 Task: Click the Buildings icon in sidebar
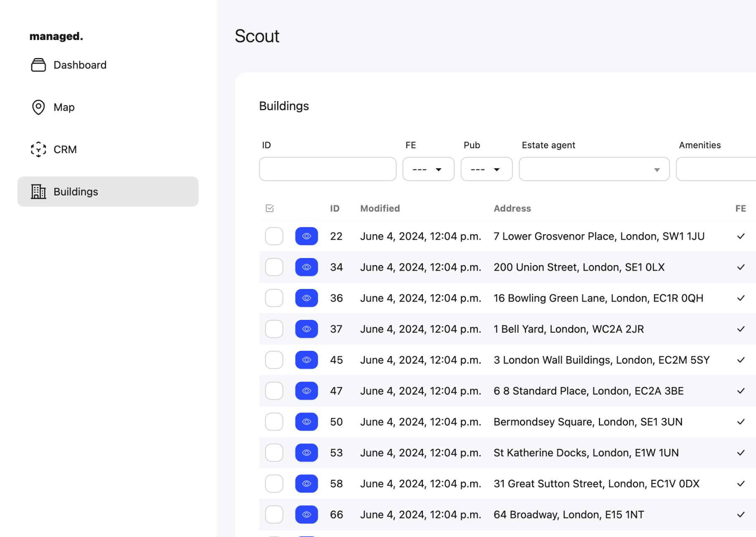click(38, 192)
